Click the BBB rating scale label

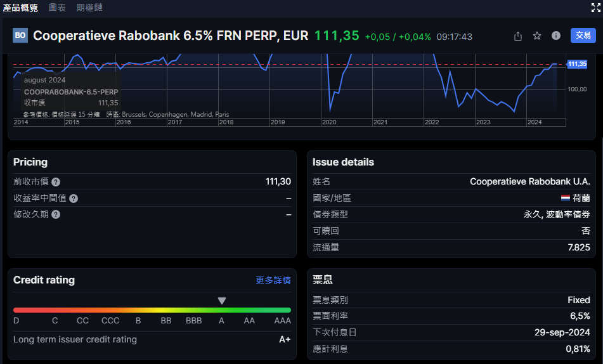click(x=194, y=320)
